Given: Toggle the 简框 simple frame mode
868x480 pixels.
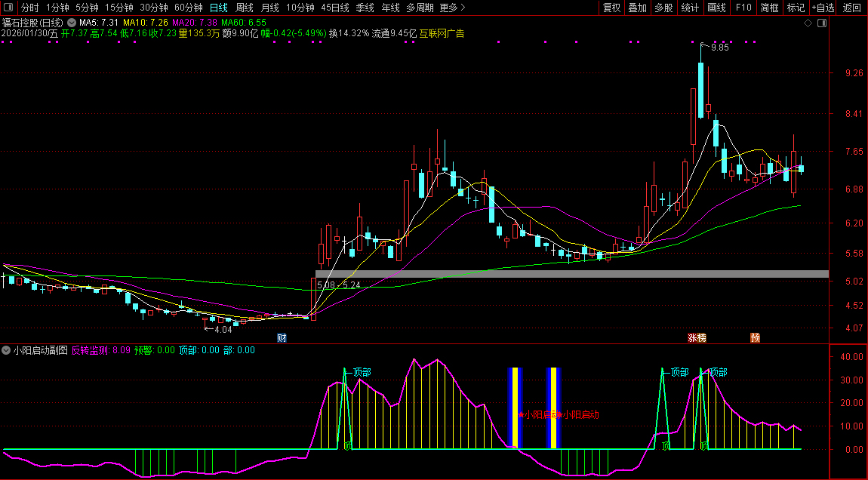Looking at the screenshot, I should click(770, 8).
